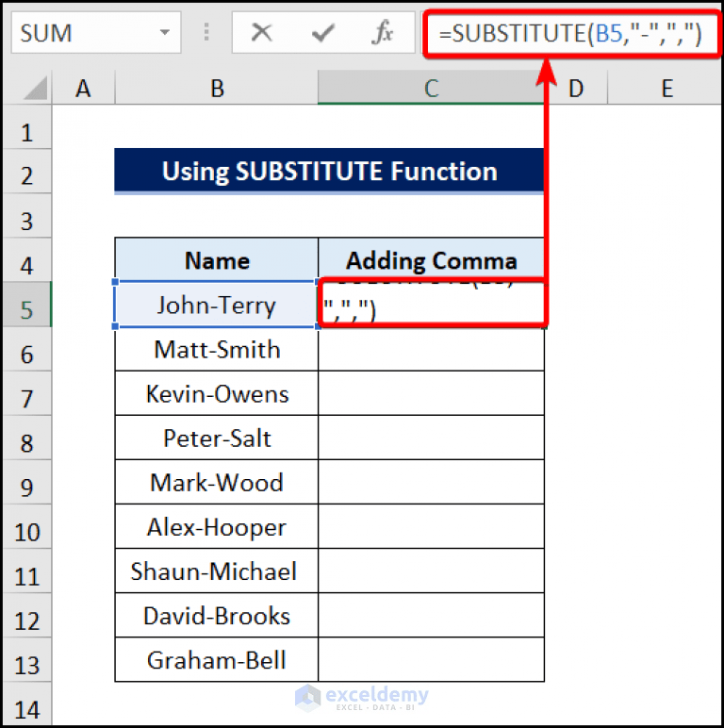Viewport: 724px width, 728px height.
Task: Click the Select All corner triangle
Action: pos(36,89)
